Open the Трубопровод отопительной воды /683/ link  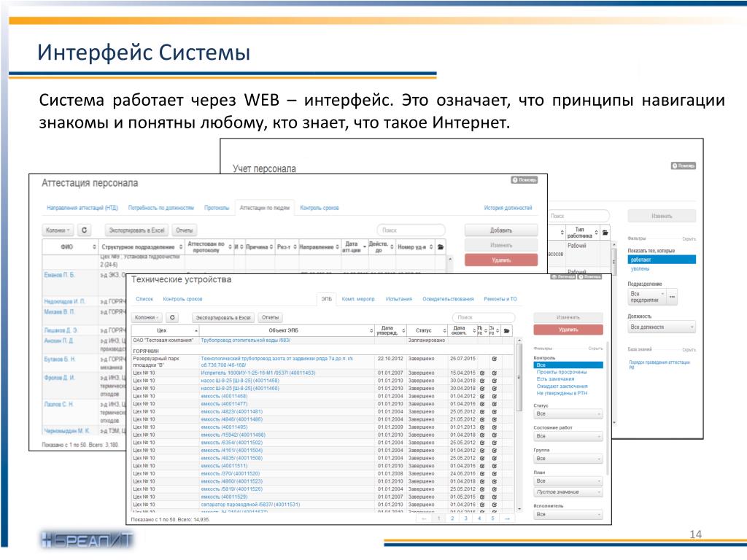(245, 340)
